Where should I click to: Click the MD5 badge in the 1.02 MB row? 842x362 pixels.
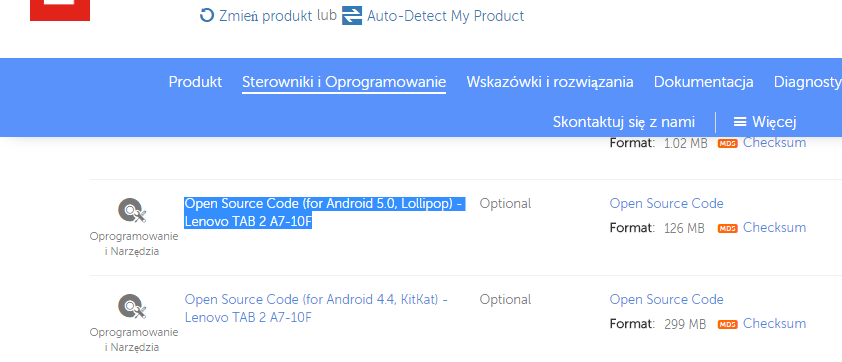[x=728, y=143]
